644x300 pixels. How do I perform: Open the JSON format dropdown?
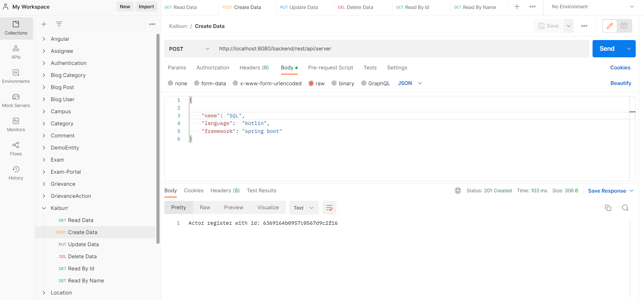tap(410, 83)
